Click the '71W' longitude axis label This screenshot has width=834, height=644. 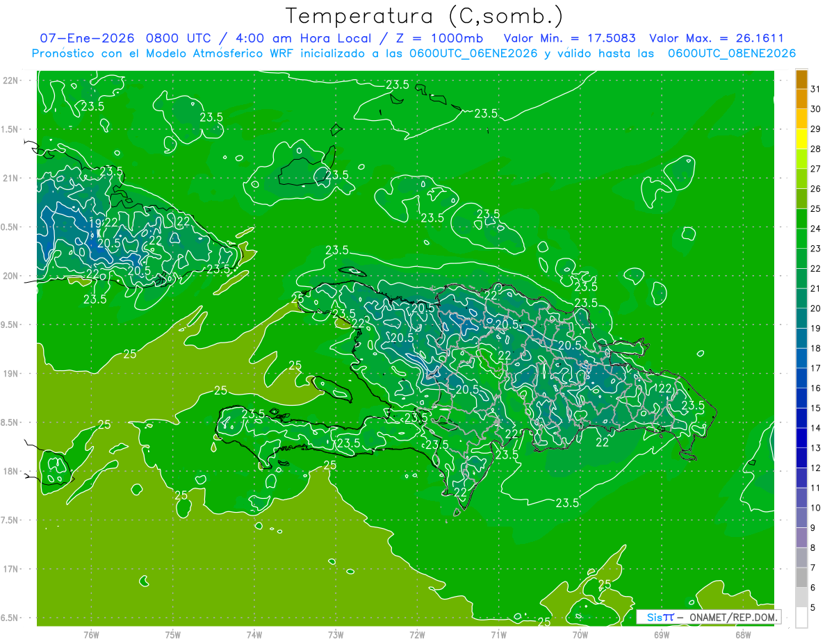coord(498,634)
